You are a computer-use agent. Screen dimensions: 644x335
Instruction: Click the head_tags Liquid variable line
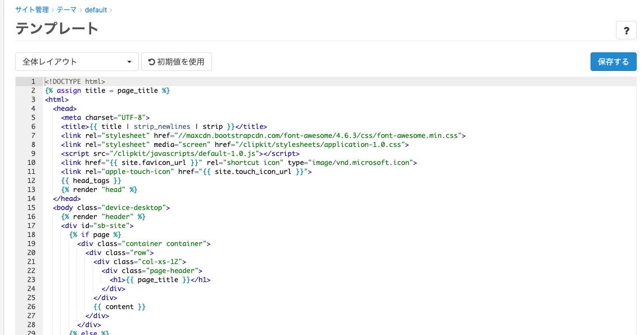tap(91, 181)
